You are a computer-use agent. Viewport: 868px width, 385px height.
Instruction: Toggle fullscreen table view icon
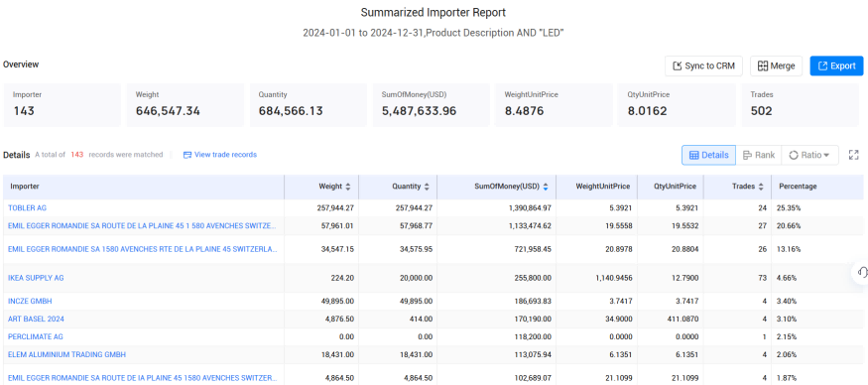point(853,155)
